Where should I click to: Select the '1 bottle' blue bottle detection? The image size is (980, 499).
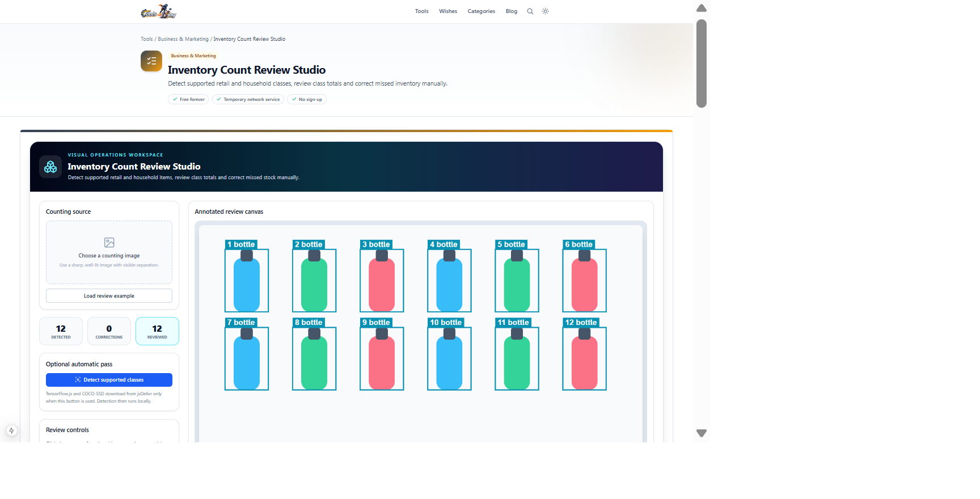pos(247,281)
